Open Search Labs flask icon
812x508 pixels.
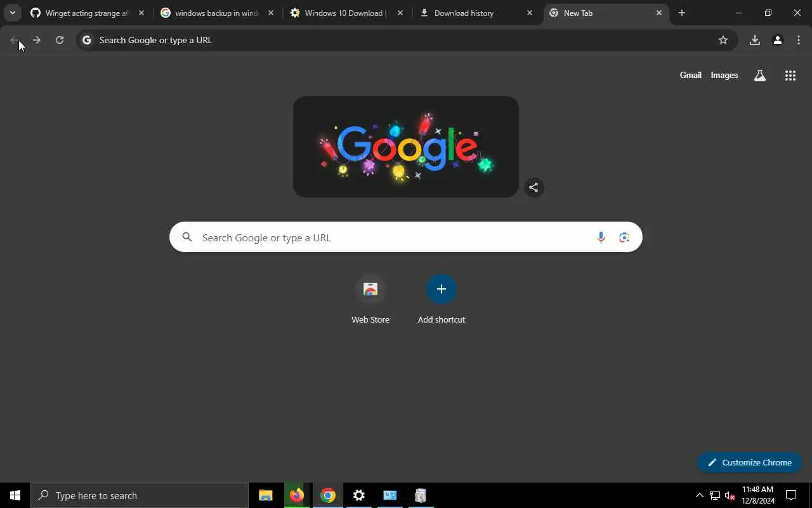(x=760, y=76)
